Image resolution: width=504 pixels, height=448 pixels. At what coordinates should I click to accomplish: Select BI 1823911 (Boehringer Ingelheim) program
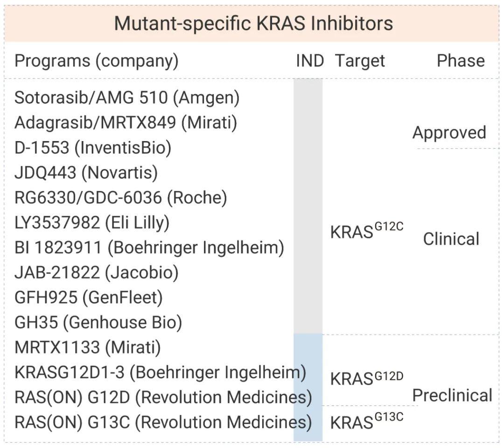tap(149, 248)
